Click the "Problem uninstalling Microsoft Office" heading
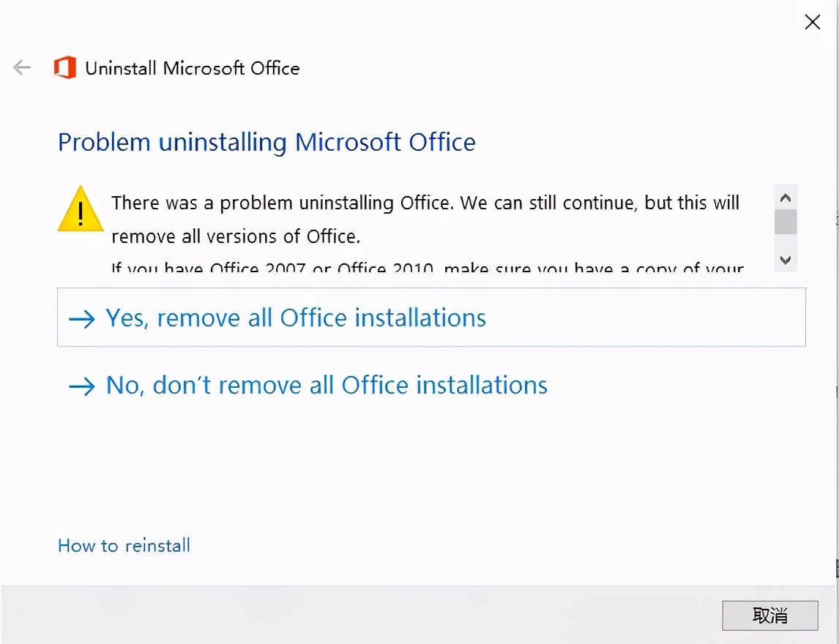 coord(266,142)
